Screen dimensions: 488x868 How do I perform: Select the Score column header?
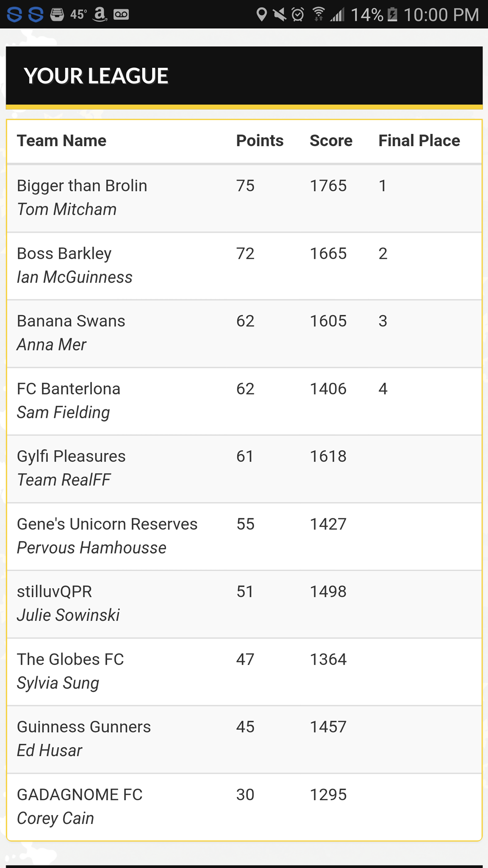point(331,141)
